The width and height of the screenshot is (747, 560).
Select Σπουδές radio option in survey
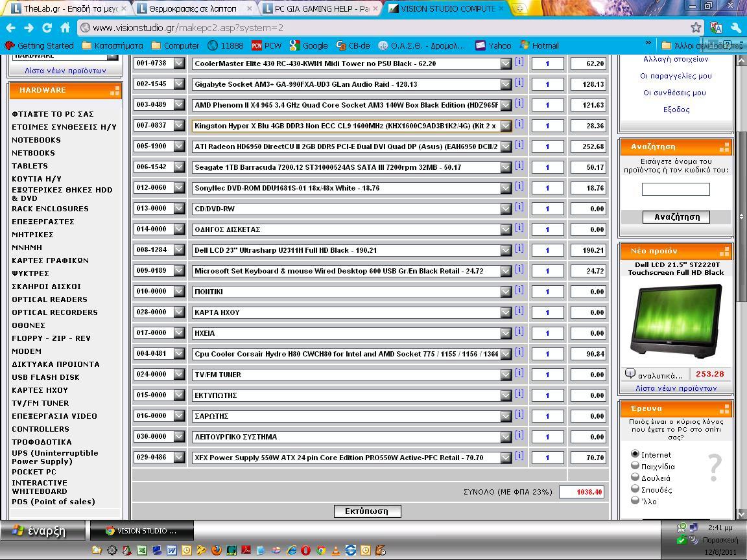click(635, 489)
